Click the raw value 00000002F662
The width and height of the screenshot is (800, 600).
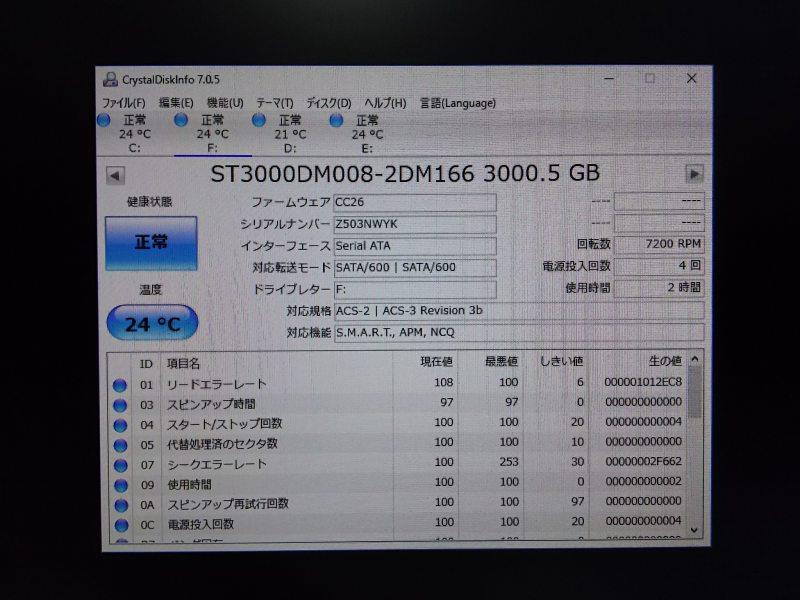coord(643,462)
